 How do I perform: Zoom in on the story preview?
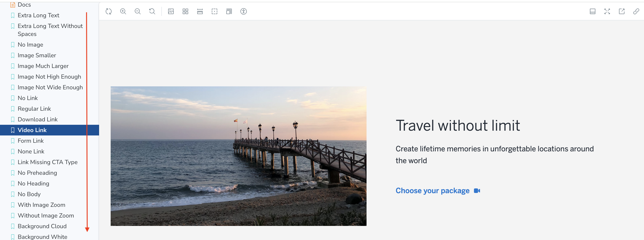point(123,12)
